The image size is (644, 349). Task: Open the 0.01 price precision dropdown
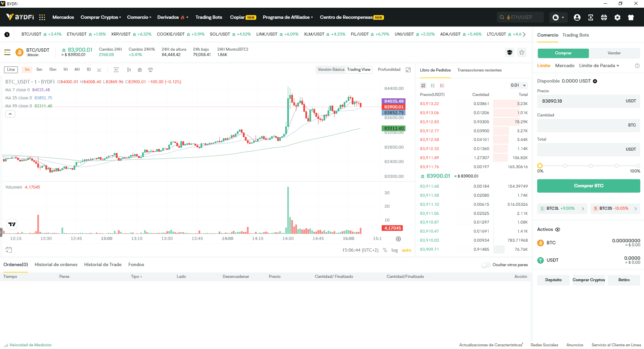coord(519,85)
